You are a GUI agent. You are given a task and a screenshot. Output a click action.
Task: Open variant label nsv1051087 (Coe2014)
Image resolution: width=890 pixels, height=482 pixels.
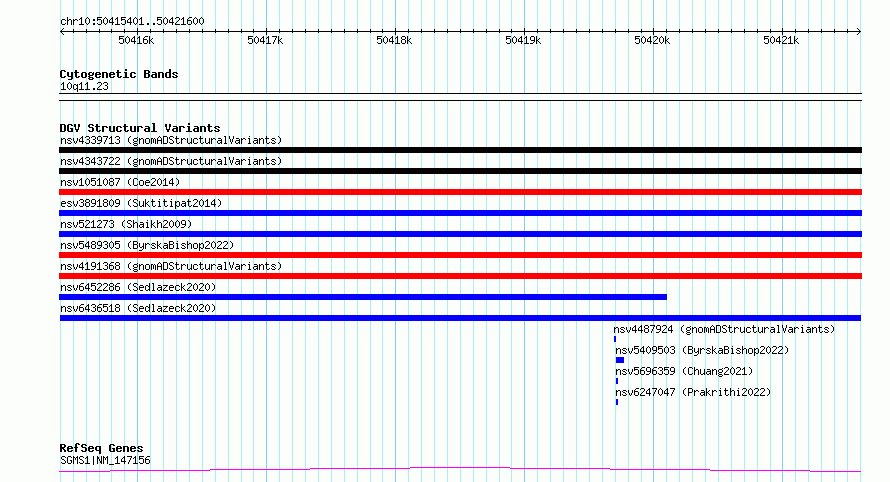click(120, 182)
